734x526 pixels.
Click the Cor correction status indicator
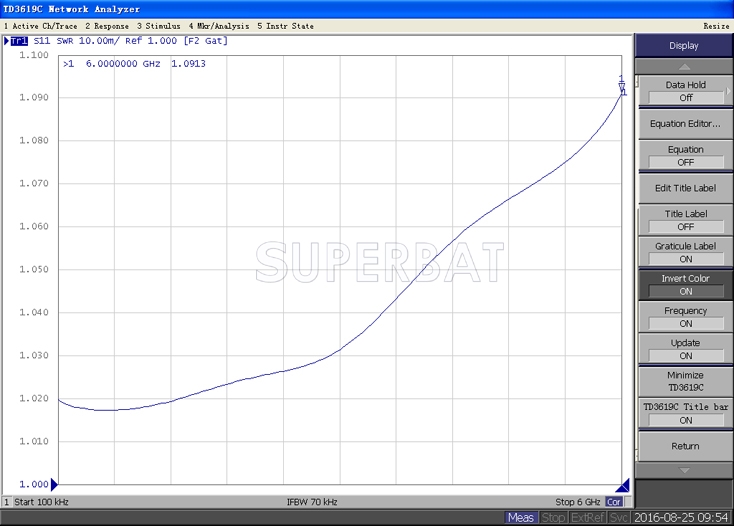coord(615,501)
